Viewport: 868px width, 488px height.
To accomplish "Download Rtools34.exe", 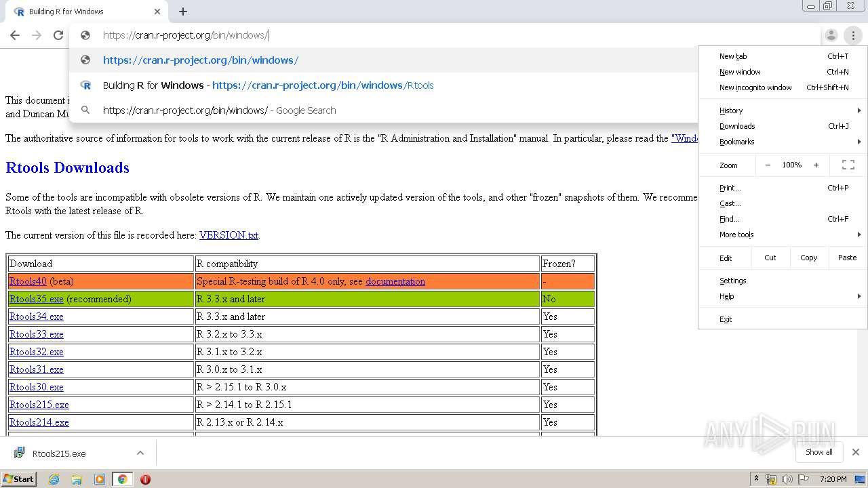I will 37,317.
